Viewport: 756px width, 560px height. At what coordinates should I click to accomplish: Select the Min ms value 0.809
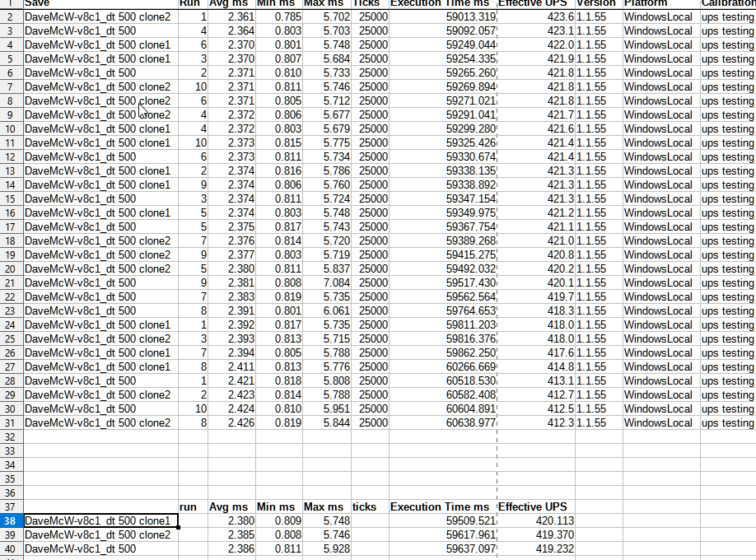pyautogui.click(x=278, y=520)
